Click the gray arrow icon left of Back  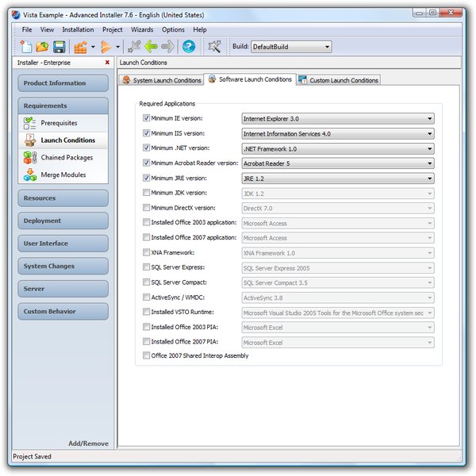click(134, 47)
